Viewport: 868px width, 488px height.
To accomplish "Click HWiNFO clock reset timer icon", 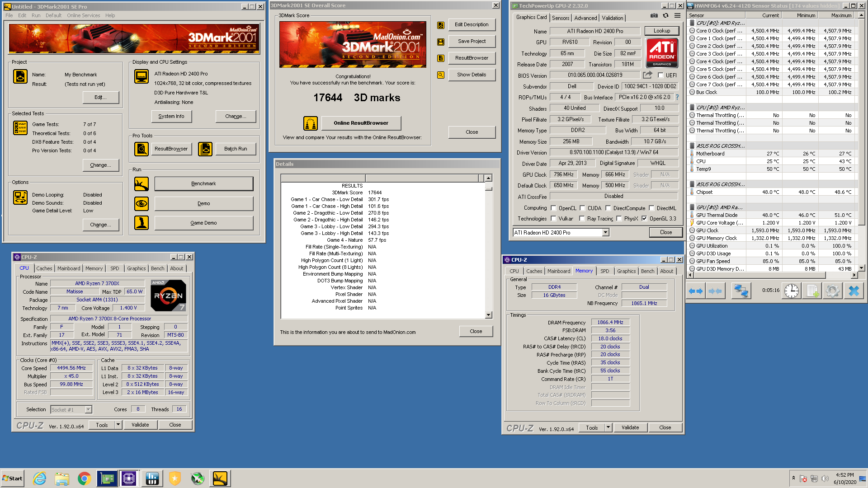I will tap(792, 291).
